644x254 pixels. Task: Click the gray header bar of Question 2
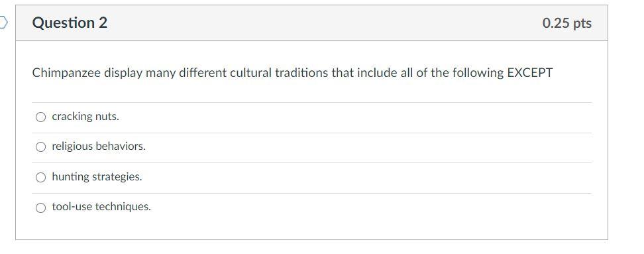312,23
